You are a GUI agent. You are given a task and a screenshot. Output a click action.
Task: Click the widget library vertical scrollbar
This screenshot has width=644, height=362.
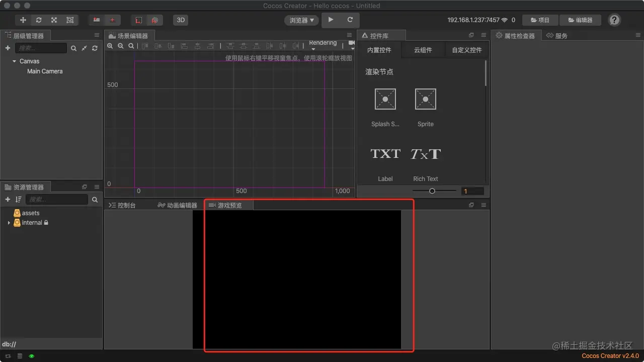tap(486, 73)
